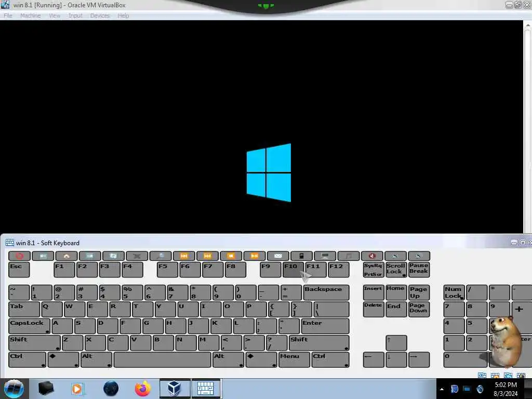This screenshot has width=532, height=399.
Task: Click the F10 key
Action: [293, 270]
